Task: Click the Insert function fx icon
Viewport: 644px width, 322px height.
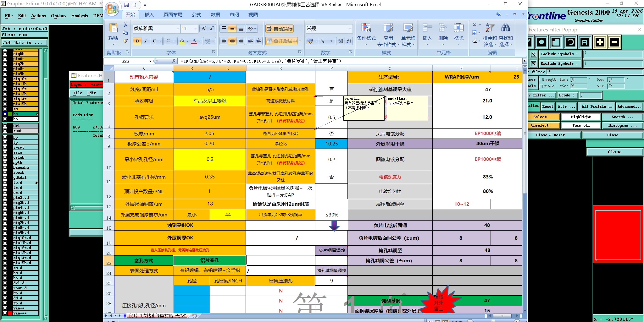Action: 174,61
